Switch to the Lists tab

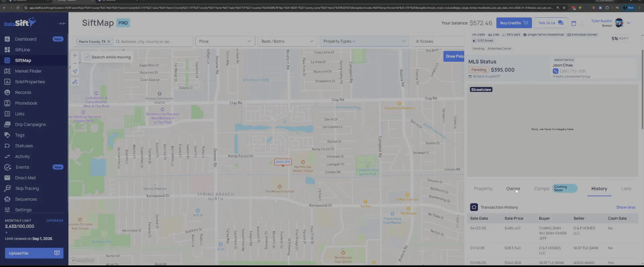[626, 189]
